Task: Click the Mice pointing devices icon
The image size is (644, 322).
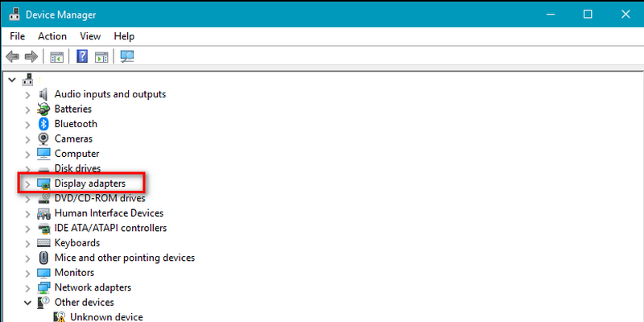Action: (43, 258)
